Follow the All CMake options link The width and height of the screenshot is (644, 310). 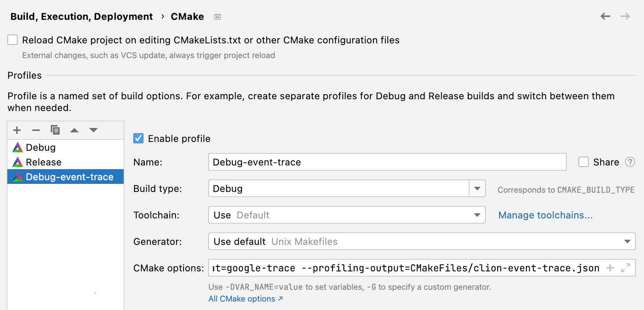pyautogui.click(x=241, y=299)
